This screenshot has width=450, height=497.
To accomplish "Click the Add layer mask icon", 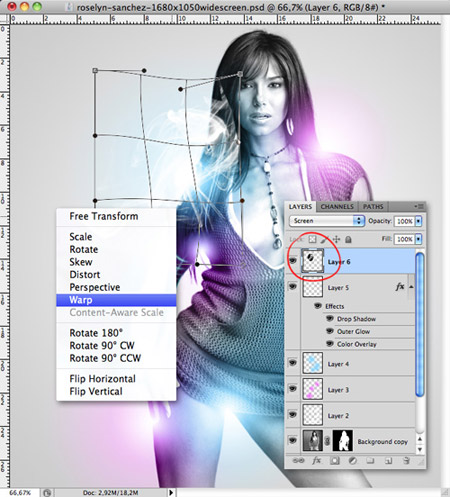I will pyautogui.click(x=335, y=461).
